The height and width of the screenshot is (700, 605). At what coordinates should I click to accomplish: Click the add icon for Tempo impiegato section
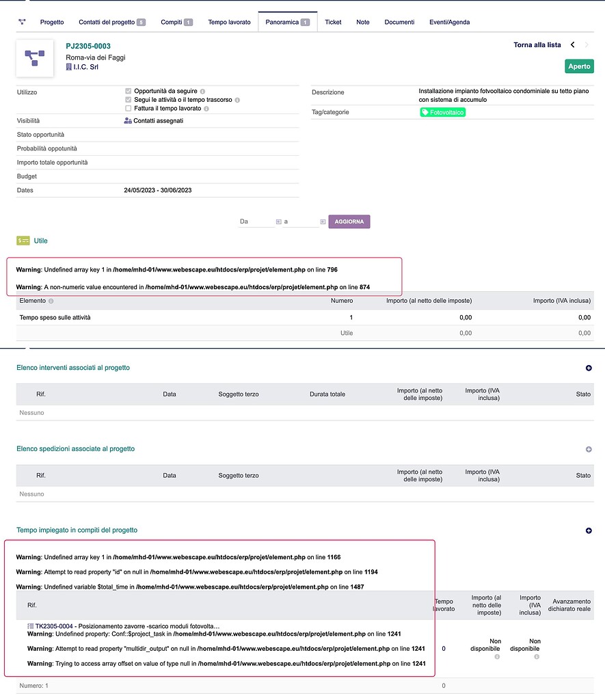pyautogui.click(x=589, y=531)
